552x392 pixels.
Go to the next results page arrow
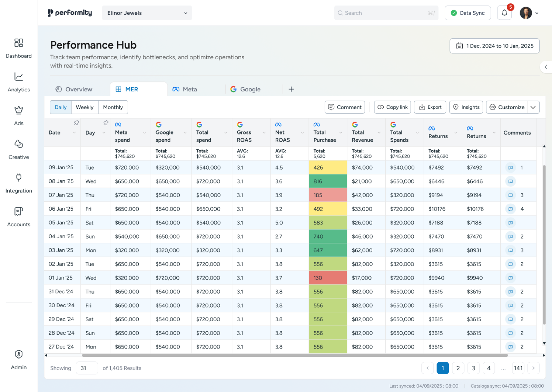533,368
